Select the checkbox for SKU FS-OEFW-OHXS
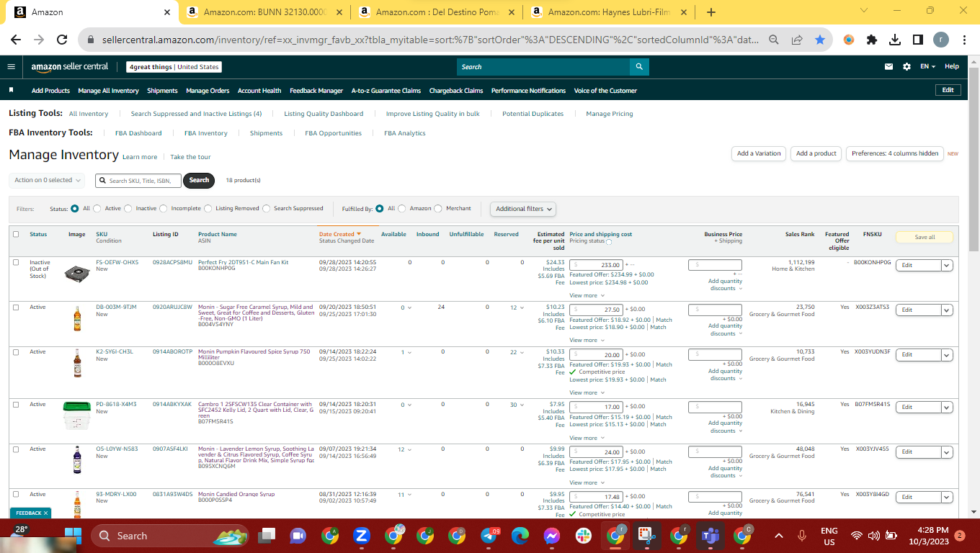Viewport: 980px width, 553px height. point(16,262)
